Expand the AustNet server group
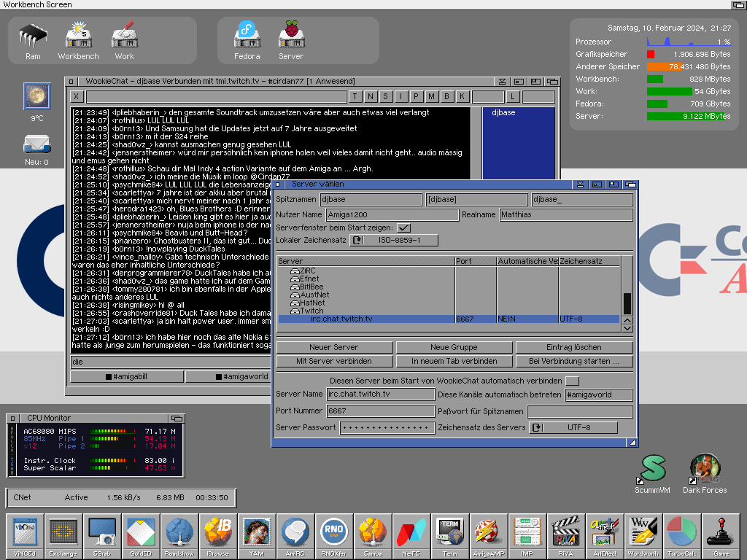 (295, 295)
